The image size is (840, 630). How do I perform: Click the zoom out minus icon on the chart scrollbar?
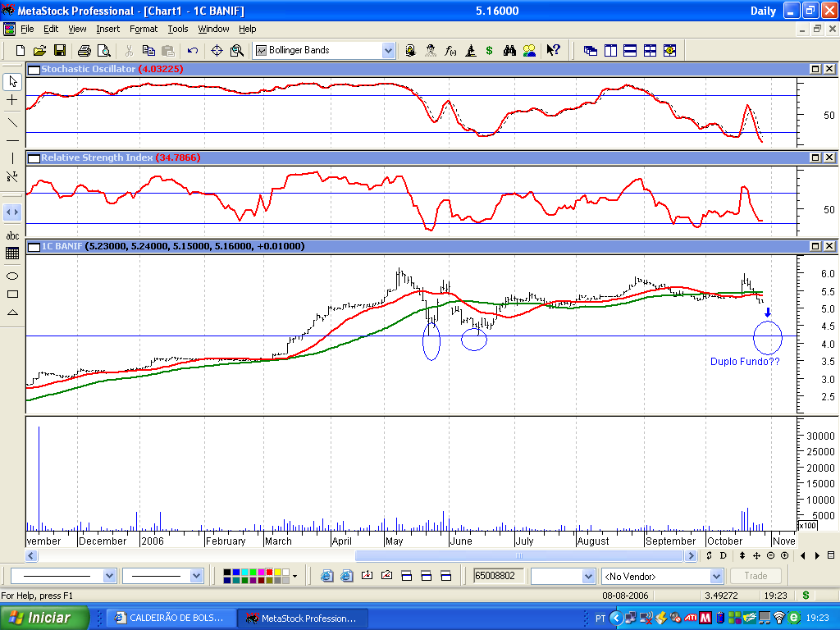coord(770,555)
